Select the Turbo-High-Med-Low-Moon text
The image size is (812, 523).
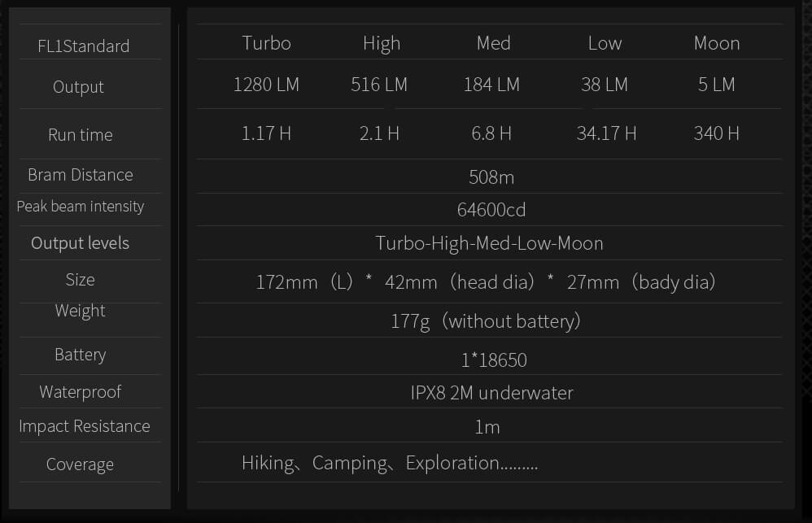point(489,243)
